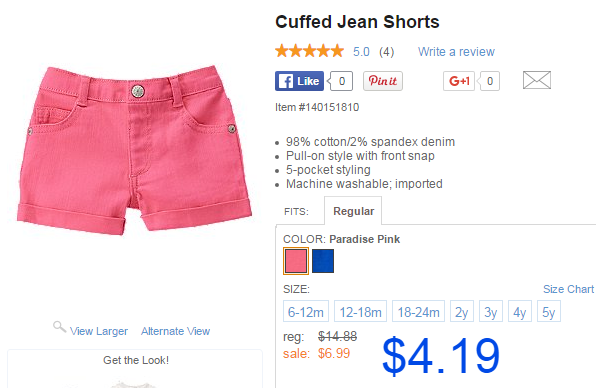Click the Pin it Pinterest button
The image size is (596, 388).
coord(382,81)
